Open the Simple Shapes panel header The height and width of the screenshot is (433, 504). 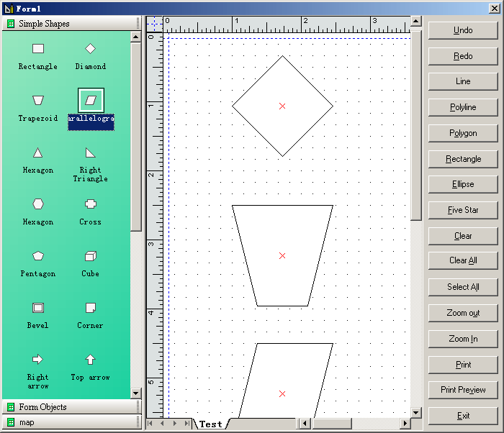pos(71,24)
